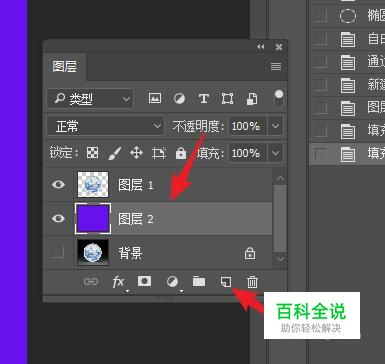Screen dimensions: 385x364
Task: Click the link layers chain icon
Action: pyautogui.click(x=91, y=282)
